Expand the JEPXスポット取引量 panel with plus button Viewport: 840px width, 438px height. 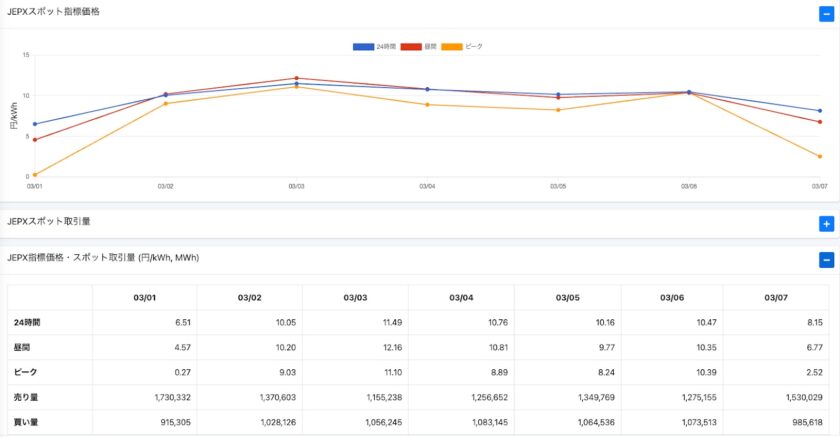[x=825, y=224]
